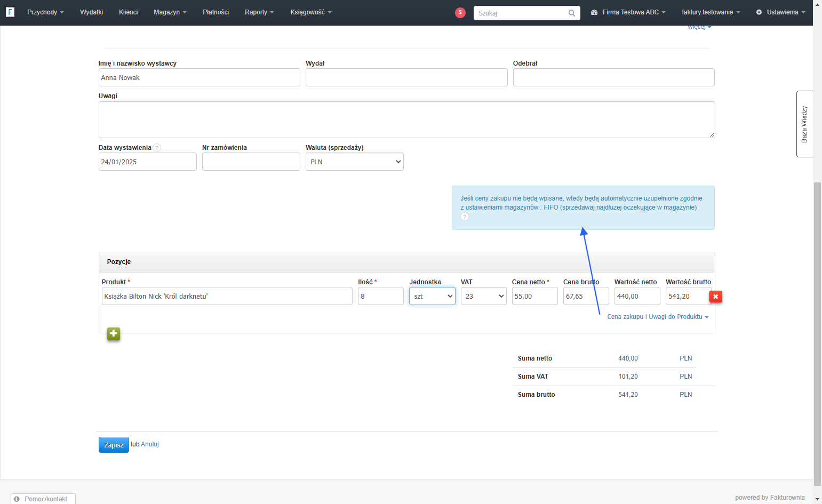Screen dimensions: 822x504
Task: Click the Wartość brutto field
Action: (x=689, y=296)
